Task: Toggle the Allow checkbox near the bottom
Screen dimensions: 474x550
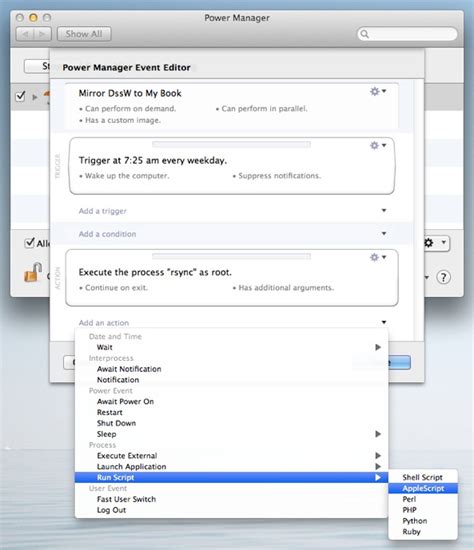Action: pyautogui.click(x=29, y=242)
